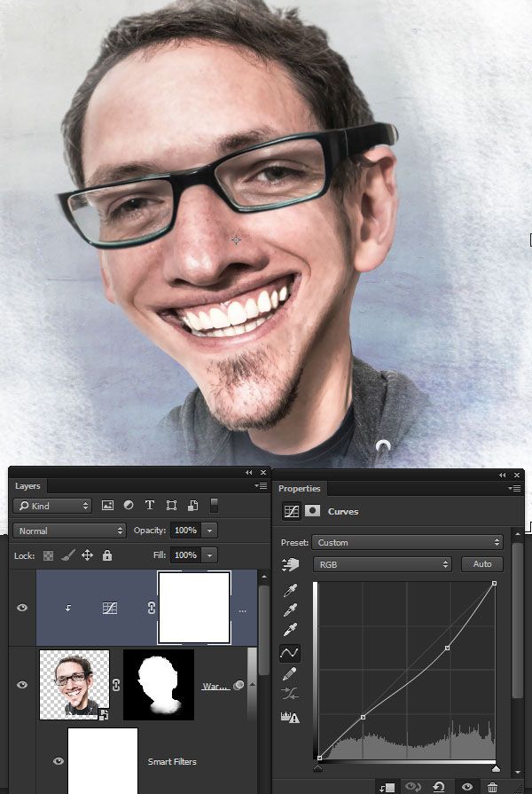This screenshot has width=532, height=794.
Task: Open the Fill slider dropdown arrow
Action: 209,555
